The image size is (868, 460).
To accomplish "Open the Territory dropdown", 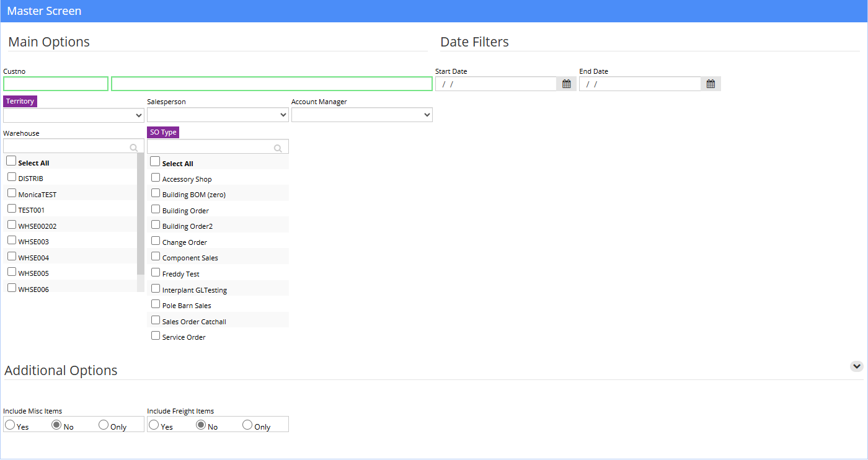I will tap(74, 115).
